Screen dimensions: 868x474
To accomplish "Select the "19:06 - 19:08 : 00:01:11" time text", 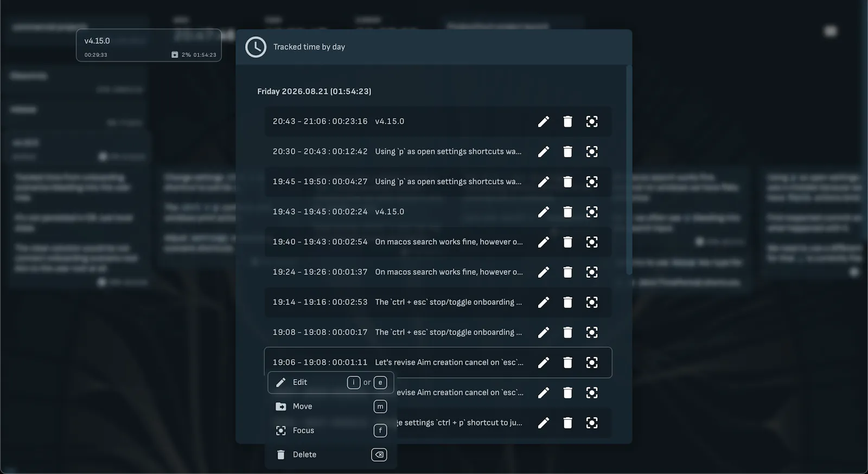I will pyautogui.click(x=320, y=362).
